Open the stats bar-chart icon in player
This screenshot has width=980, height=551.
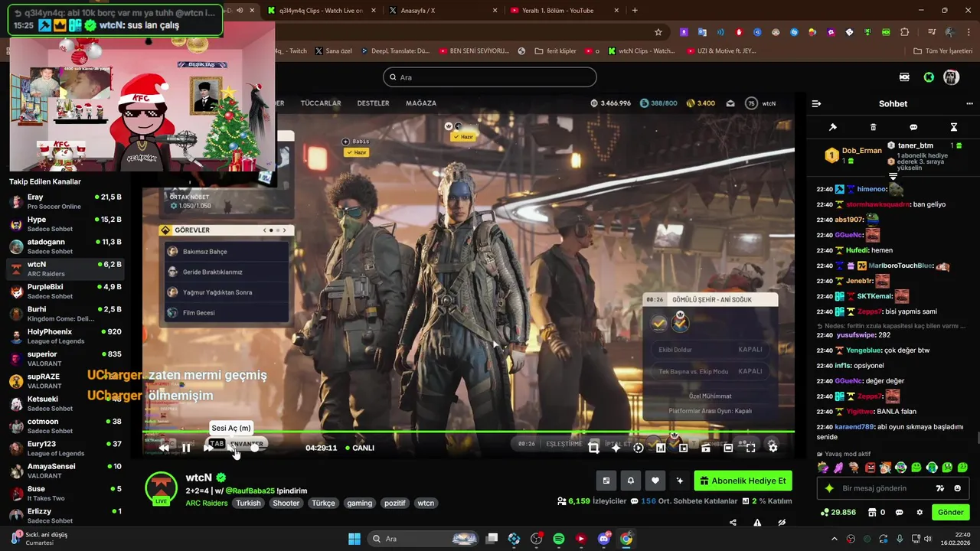pos(661,448)
